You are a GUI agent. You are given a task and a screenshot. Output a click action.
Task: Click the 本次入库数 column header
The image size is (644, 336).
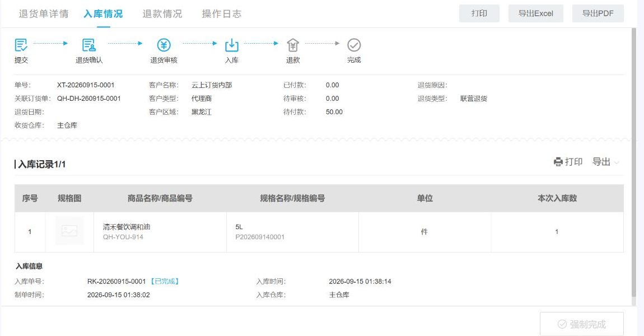coord(557,198)
